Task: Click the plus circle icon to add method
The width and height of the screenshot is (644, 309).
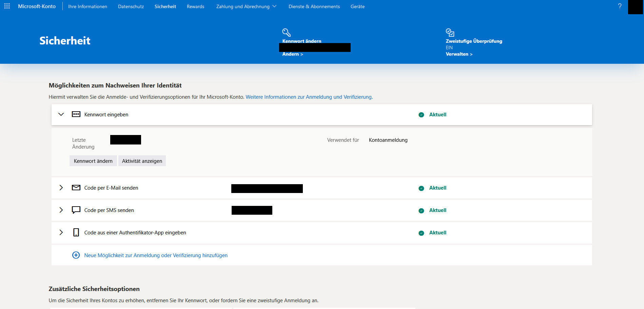Action: tap(76, 255)
